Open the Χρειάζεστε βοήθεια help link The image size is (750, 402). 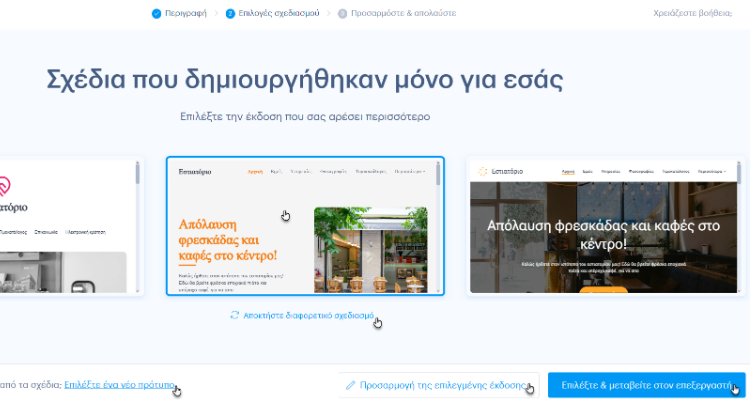[699, 14]
